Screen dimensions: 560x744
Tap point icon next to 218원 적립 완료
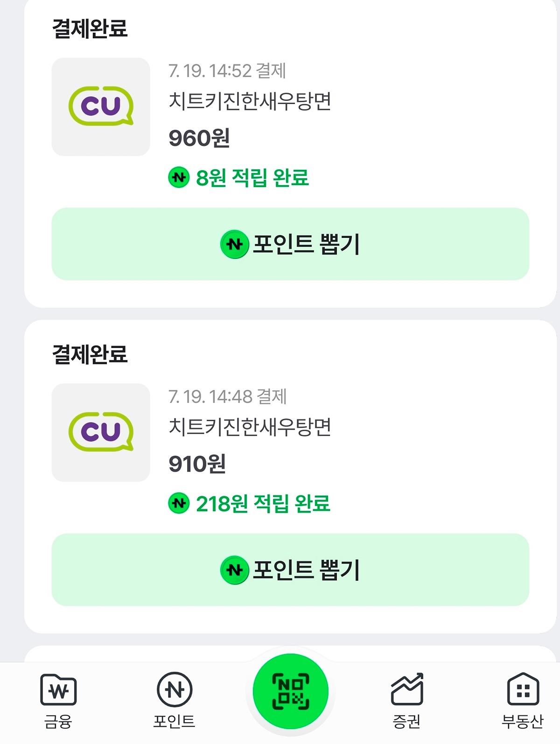[x=179, y=503]
